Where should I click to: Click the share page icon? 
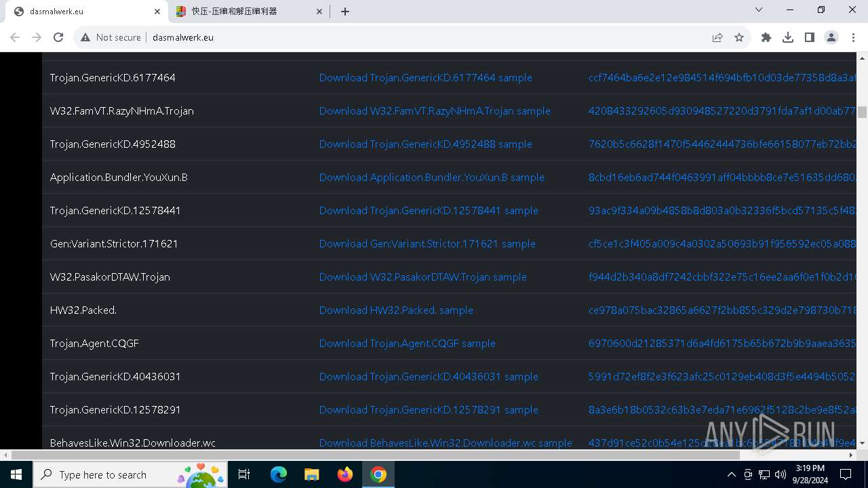[717, 37]
